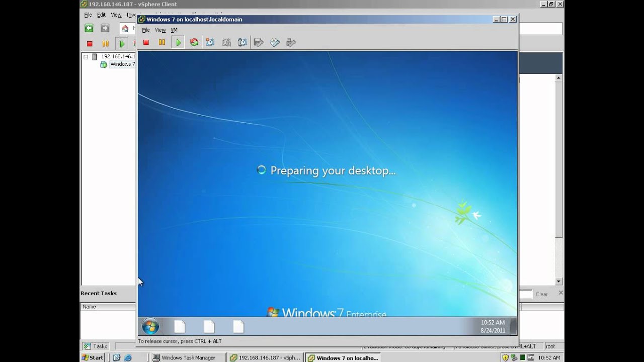
Task: Click the security shield tray icon
Action: pyautogui.click(x=505, y=358)
